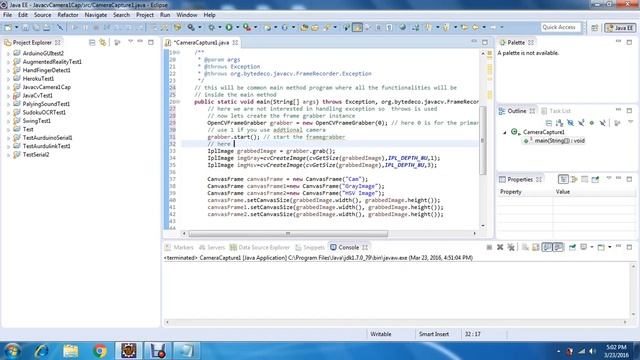
Task: Open Run button dropdown arrow
Action: point(237,27)
